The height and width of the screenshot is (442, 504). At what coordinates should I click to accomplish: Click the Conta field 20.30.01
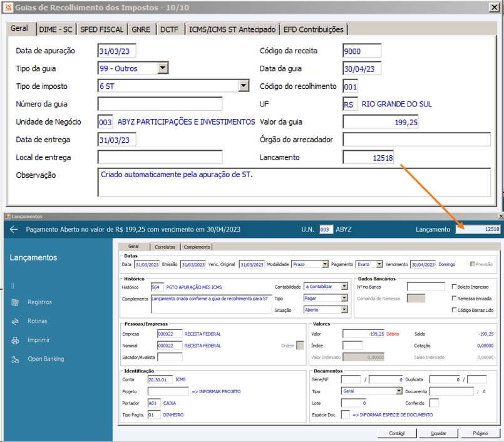pyautogui.click(x=160, y=379)
